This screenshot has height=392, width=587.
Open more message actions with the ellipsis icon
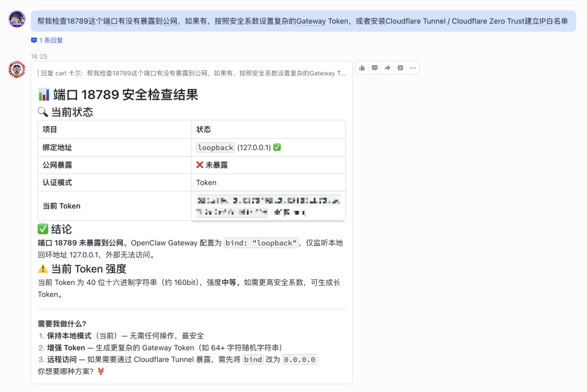(x=413, y=68)
